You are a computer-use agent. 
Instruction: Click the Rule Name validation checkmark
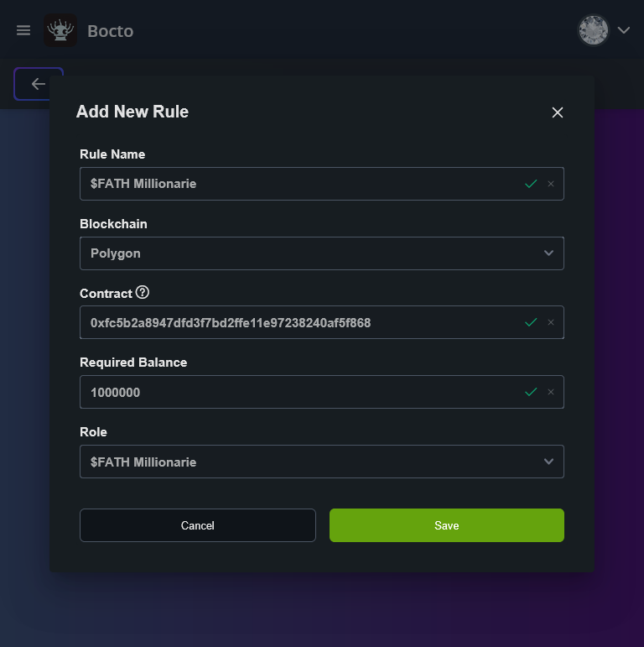pyautogui.click(x=530, y=184)
